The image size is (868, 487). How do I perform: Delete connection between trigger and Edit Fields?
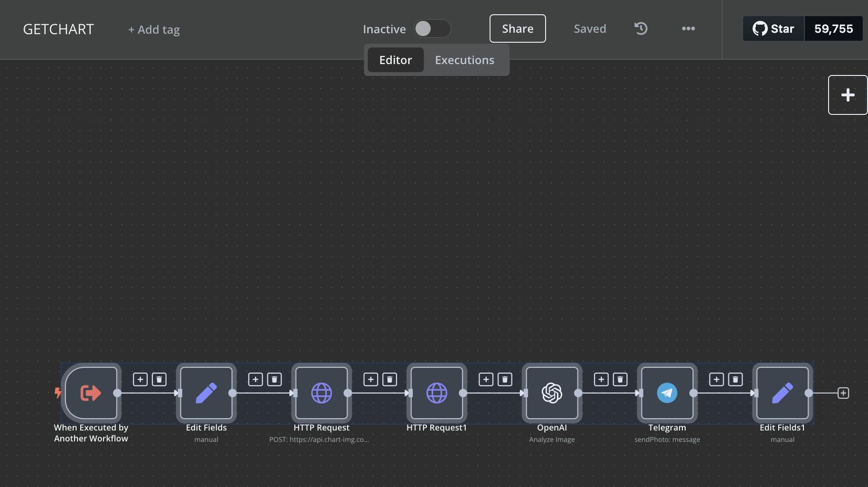[x=159, y=379]
